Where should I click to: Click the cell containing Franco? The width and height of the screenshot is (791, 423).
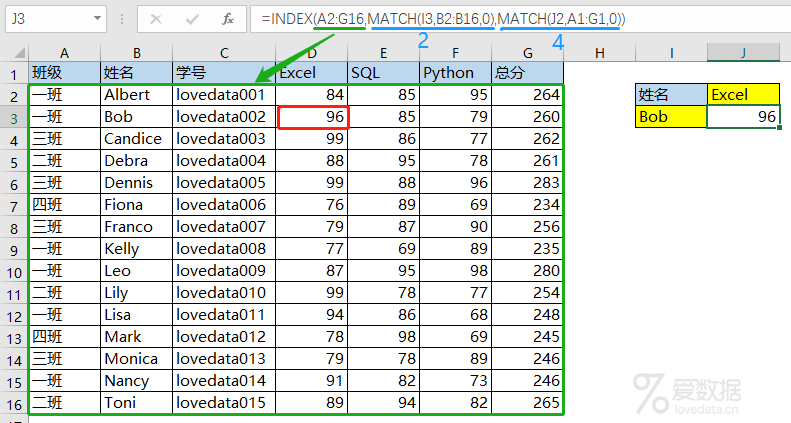coord(136,227)
